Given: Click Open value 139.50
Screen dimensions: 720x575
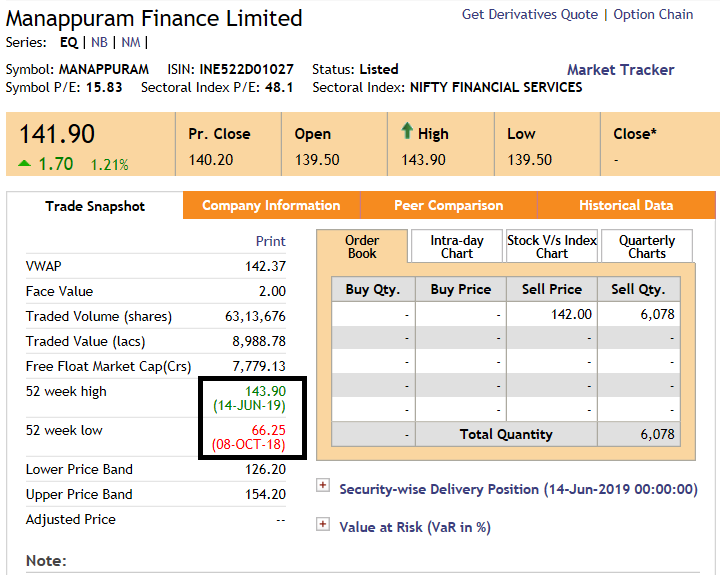Looking at the screenshot, I should click(317, 160).
